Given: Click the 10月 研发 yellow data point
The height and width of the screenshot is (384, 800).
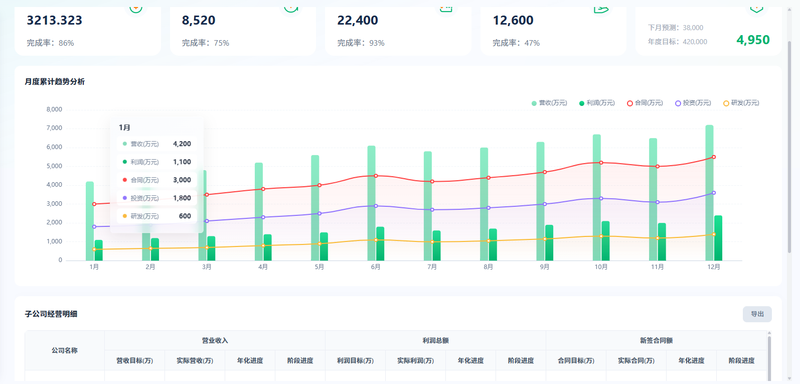Looking at the screenshot, I should [x=601, y=236].
